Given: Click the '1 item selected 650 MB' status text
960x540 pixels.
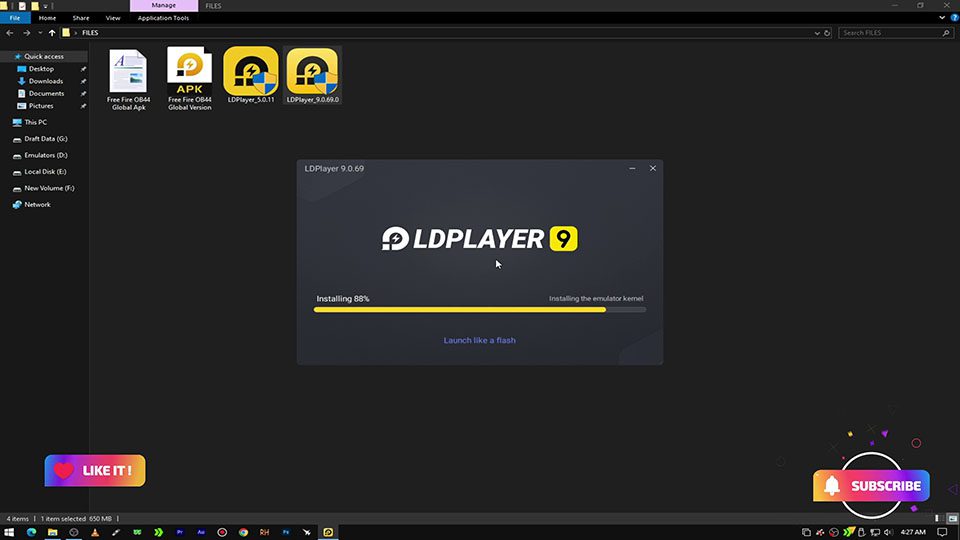Looking at the screenshot, I should [x=77, y=519].
